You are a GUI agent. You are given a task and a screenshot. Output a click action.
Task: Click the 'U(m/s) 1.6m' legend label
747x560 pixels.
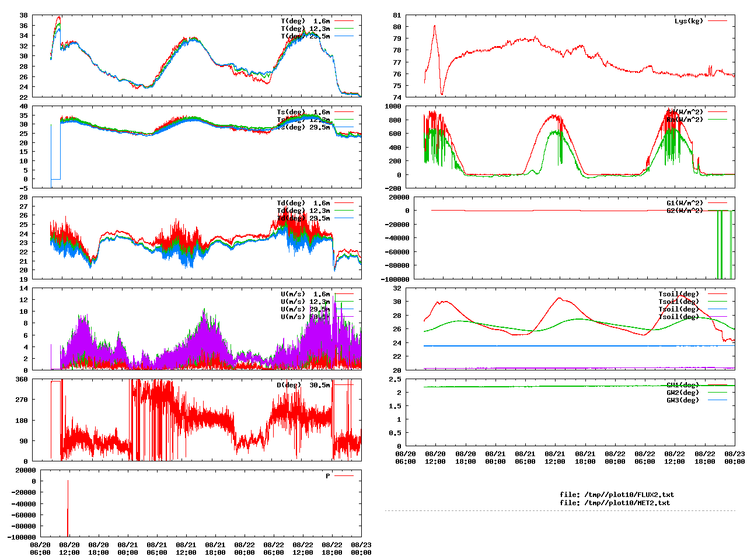305,294
